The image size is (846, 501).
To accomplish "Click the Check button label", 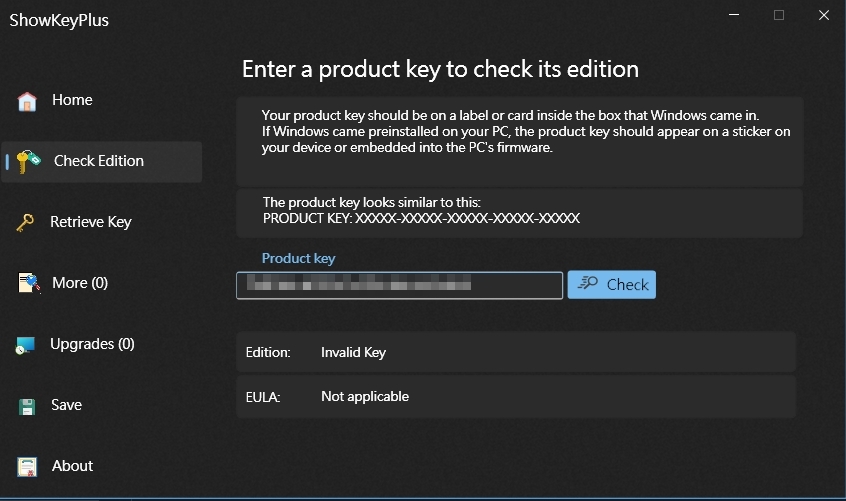I will click(x=627, y=284).
